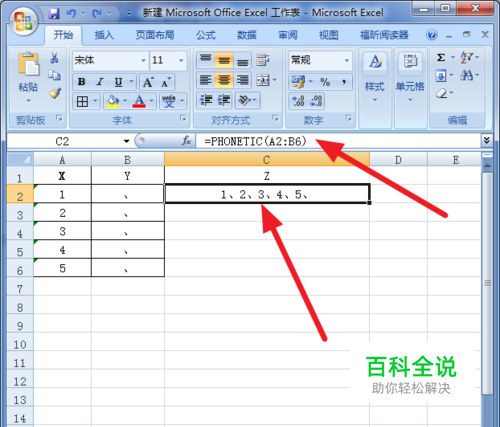The height and width of the screenshot is (427, 500).
Task: Align text left
Action: tap(206, 80)
